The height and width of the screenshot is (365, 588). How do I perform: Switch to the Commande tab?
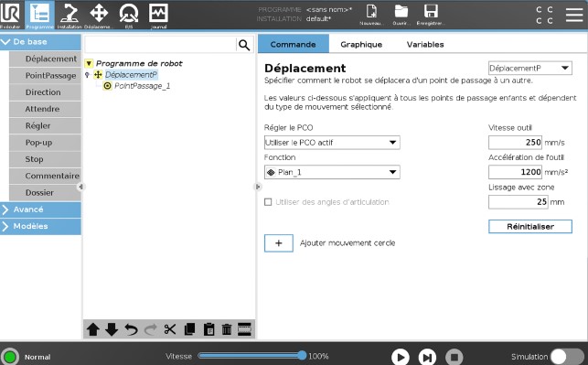(x=294, y=44)
